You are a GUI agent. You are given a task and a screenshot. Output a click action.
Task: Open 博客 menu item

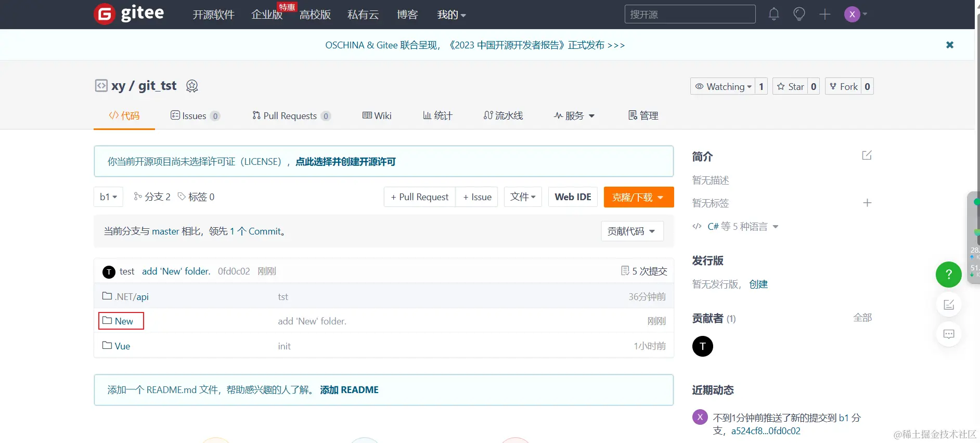click(x=407, y=15)
